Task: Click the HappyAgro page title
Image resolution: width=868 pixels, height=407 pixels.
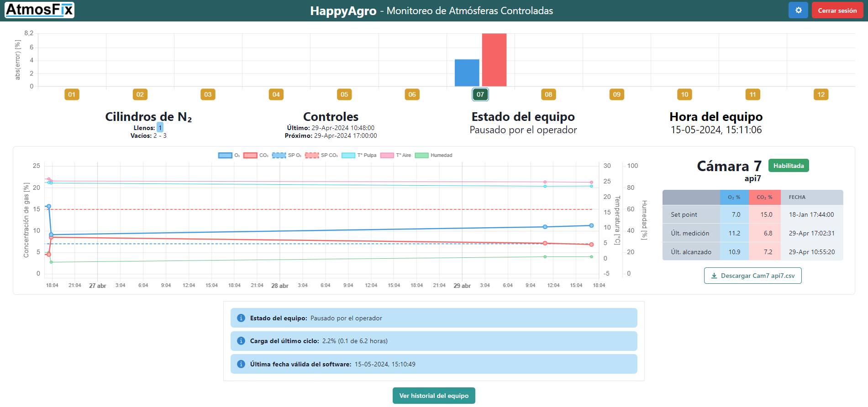Action: coord(343,10)
